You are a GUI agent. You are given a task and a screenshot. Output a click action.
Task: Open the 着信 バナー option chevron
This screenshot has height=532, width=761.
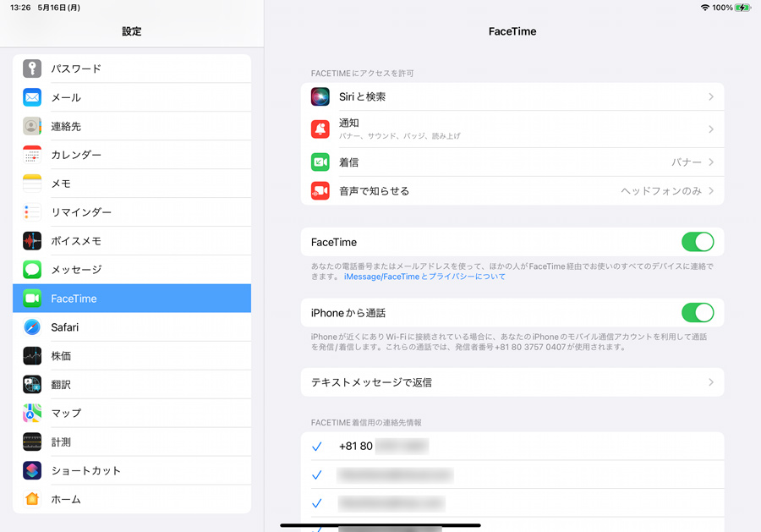pyautogui.click(x=711, y=162)
